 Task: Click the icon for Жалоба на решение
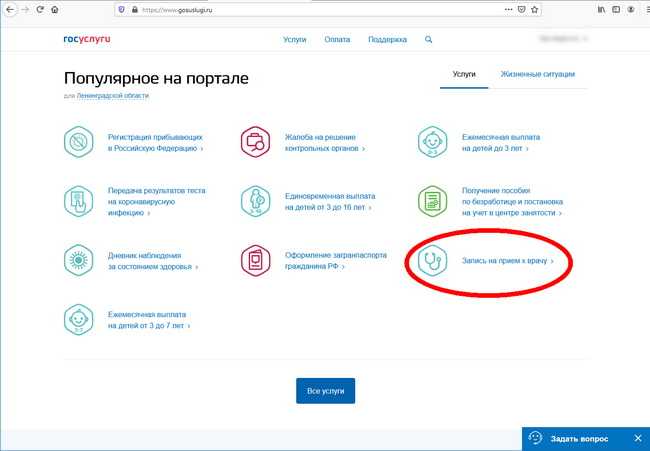pyautogui.click(x=256, y=142)
